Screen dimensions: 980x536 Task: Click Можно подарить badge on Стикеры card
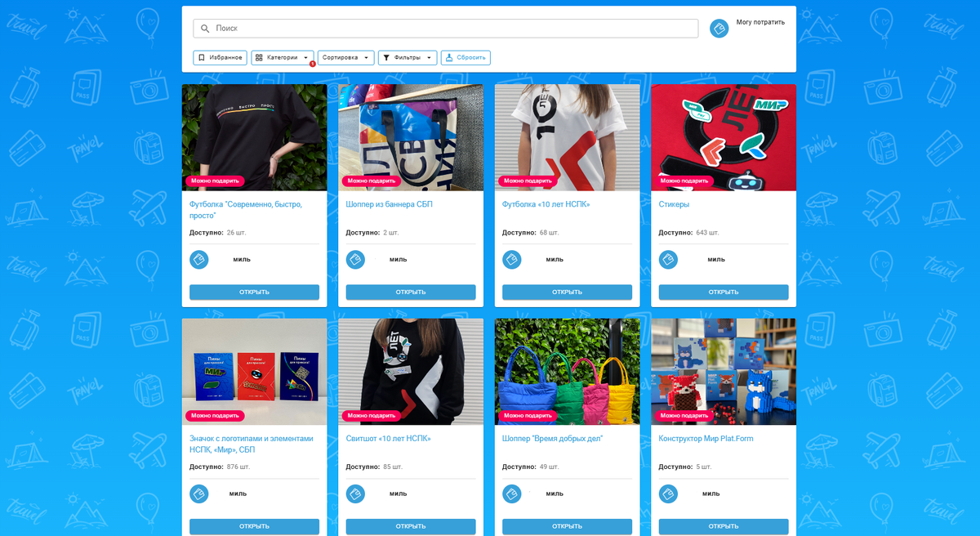point(684,181)
